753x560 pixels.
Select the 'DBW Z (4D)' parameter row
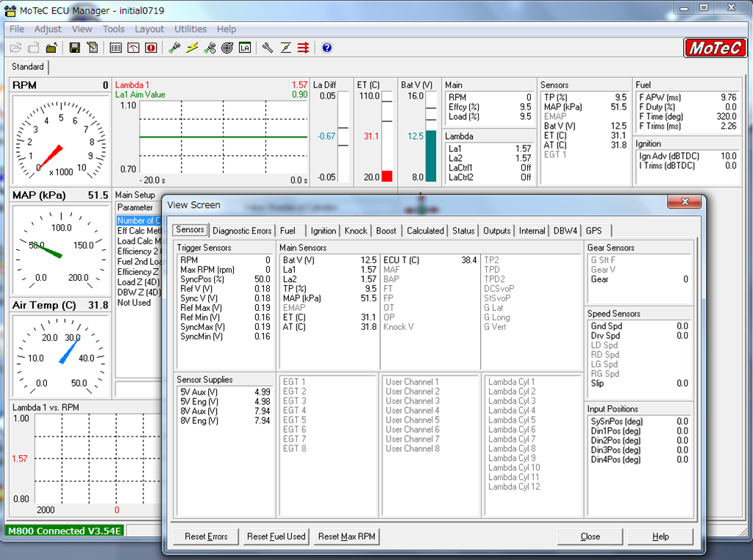139,292
